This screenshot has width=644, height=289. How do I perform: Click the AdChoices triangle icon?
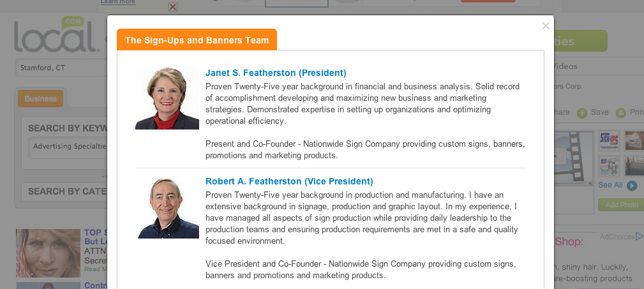pyautogui.click(x=640, y=237)
